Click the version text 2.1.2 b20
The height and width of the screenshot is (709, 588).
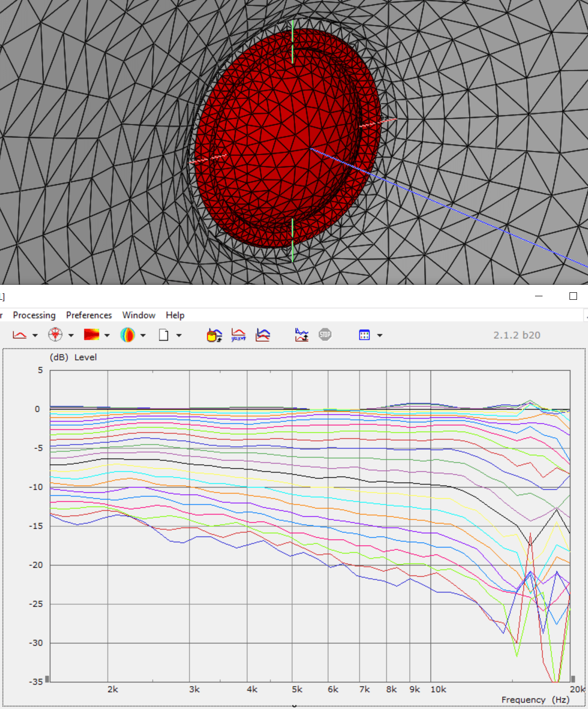tap(517, 335)
